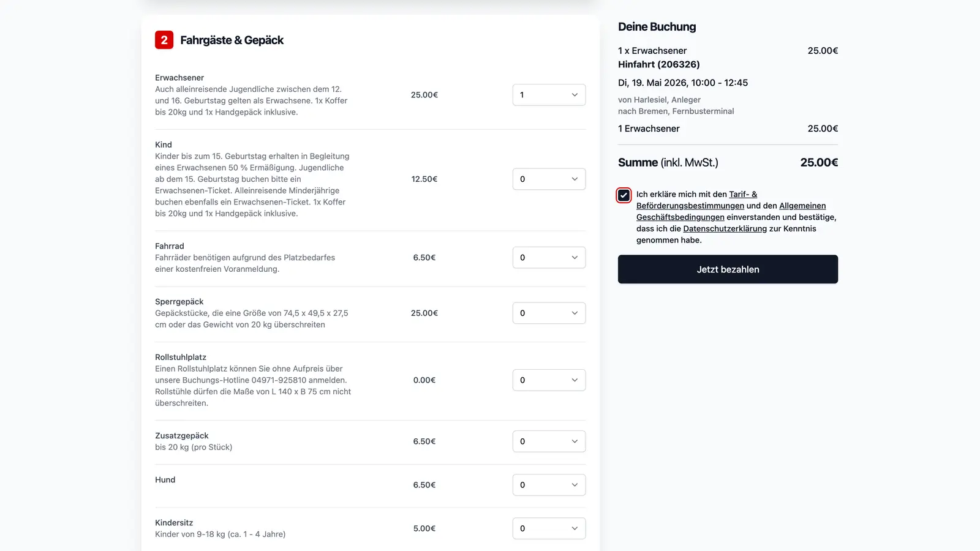Open the Fahrrad quantity dropdown
Screen dimensions: 980x551
click(x=549, y=258)
